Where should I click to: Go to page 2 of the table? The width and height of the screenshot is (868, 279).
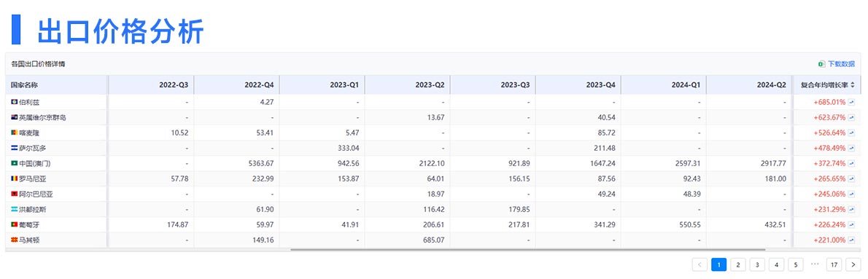pos(738,264)
